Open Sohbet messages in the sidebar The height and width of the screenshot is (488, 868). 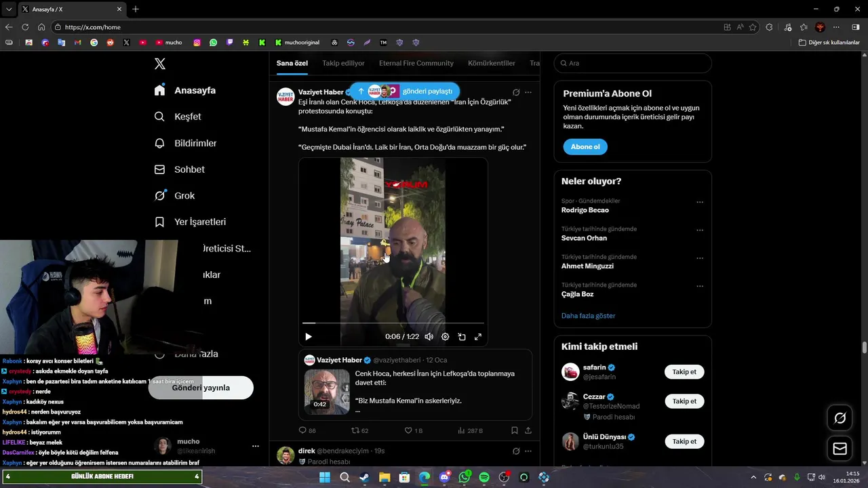(x=180, y=169)
